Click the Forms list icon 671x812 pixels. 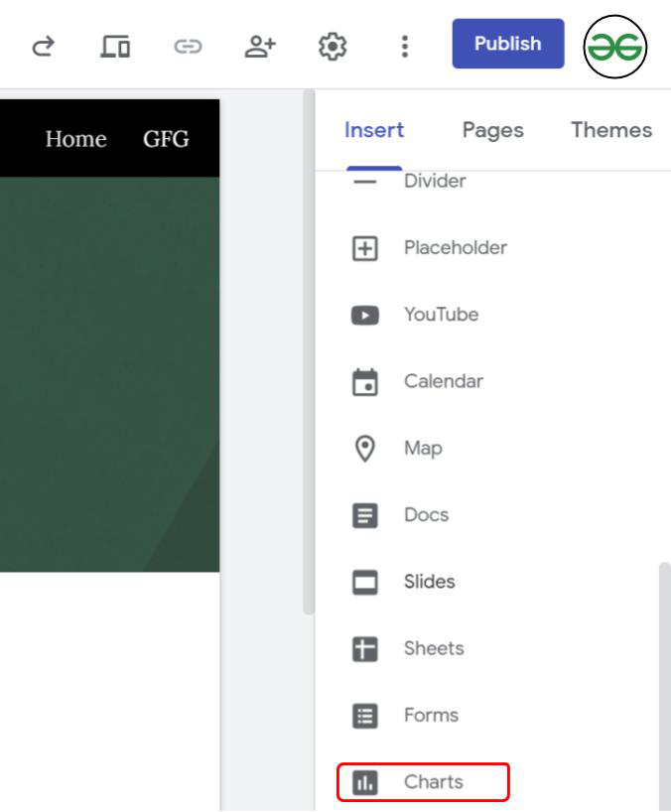tap(365, 716)
